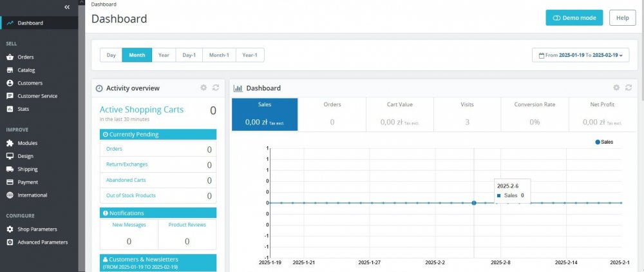The image size is (644, 272).
Task: Click the Payment credit card icon
Action: click(10, 182)
